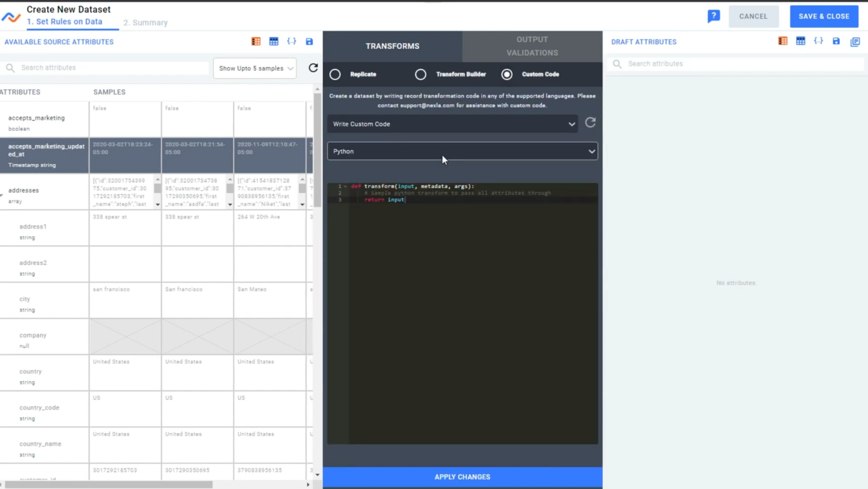Open the help question mark icon
Screen dimensions: 868x489
point(714,17)
